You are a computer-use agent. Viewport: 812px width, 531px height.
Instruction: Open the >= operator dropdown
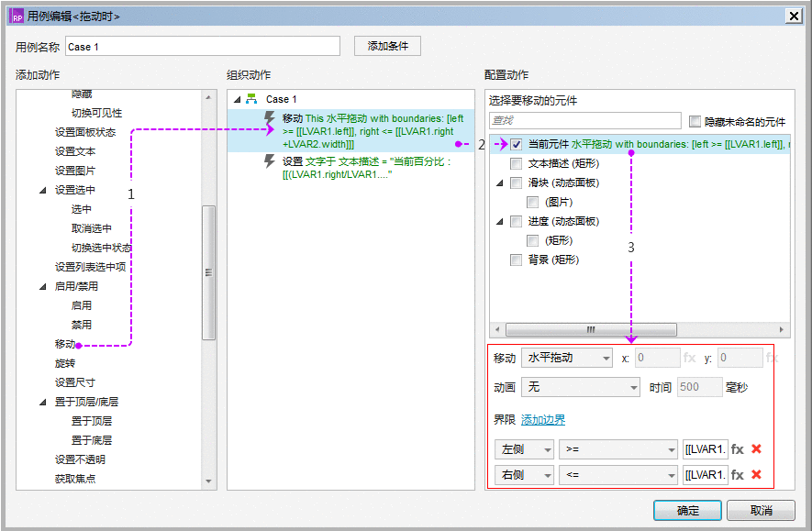[x=618, y=449]
